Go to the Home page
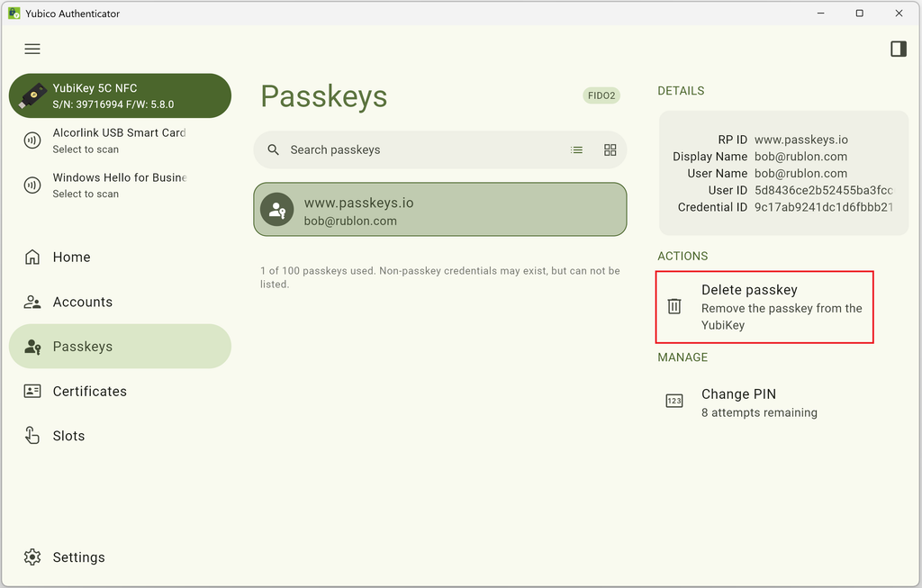 pyautogui.click(x=120, y=257)
